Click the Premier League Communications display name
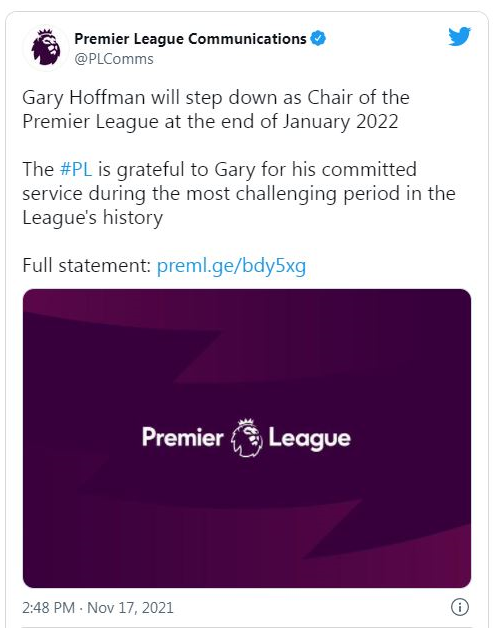 click(x=190, y=38)
